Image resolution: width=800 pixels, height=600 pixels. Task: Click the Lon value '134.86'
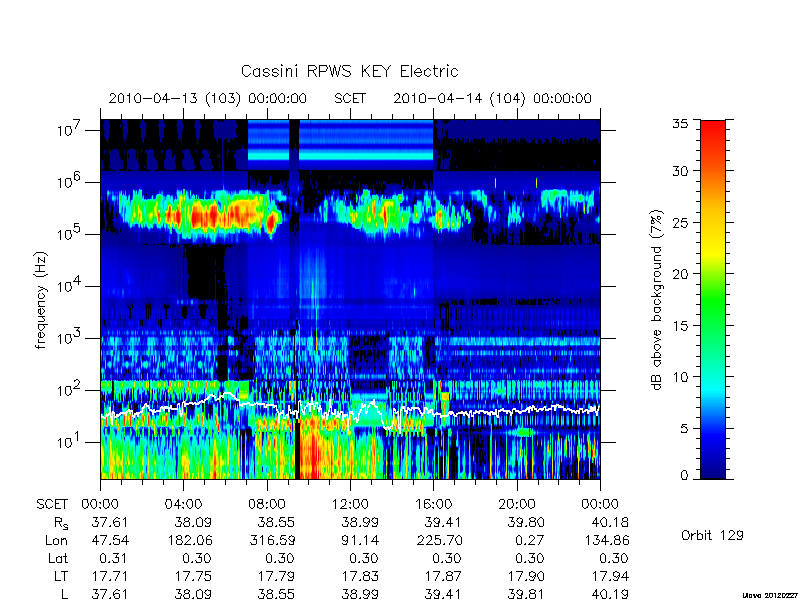pos(605,540)
